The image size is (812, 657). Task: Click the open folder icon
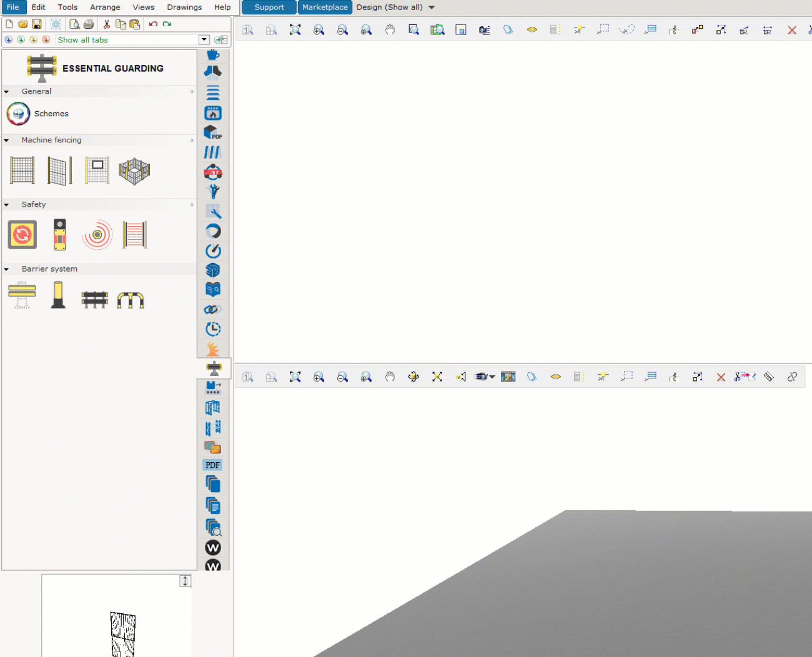tap(23, 24)
